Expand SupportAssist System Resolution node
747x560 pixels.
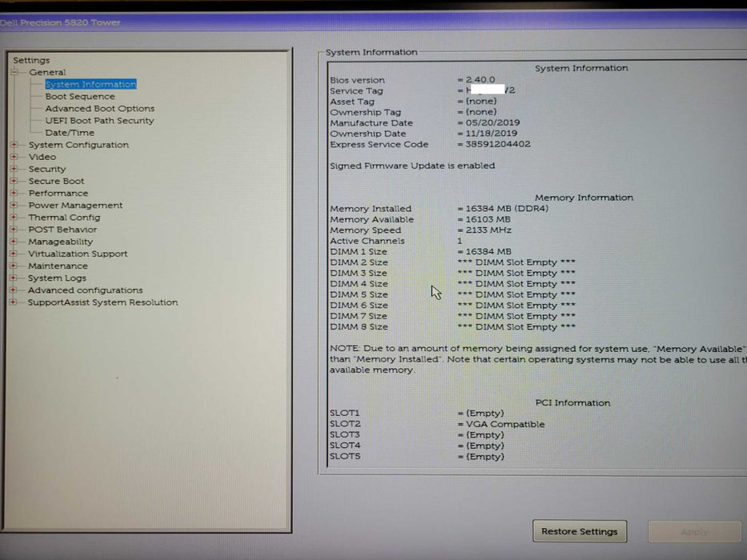(x=14, y=302)
